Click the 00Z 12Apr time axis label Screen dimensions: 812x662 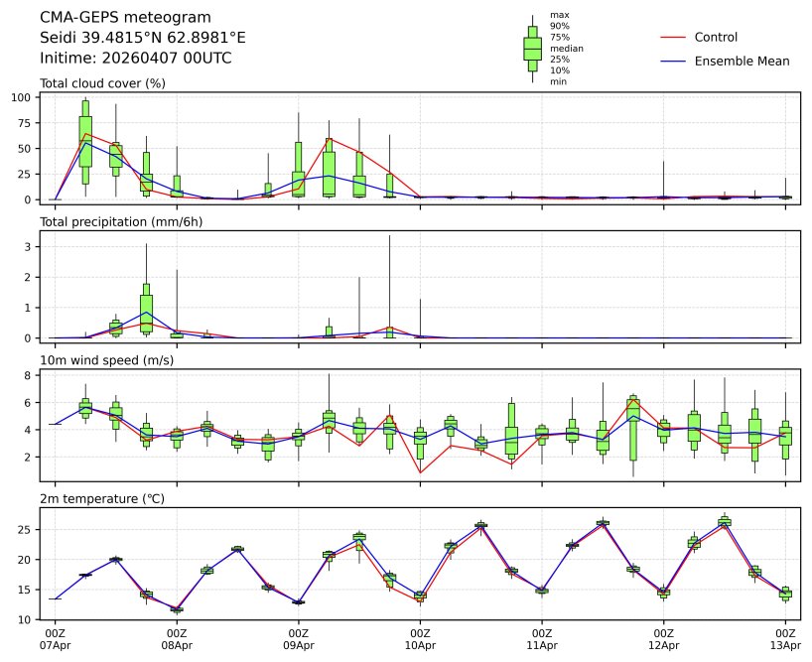(x=663, y=638)
